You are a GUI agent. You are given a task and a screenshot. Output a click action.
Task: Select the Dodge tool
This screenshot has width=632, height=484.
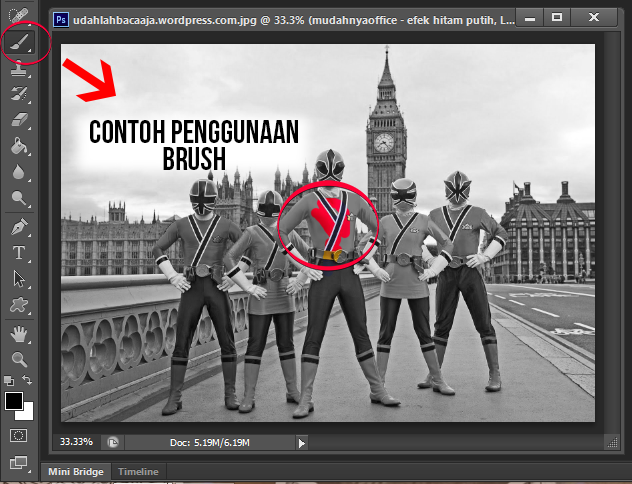[19, 197]
